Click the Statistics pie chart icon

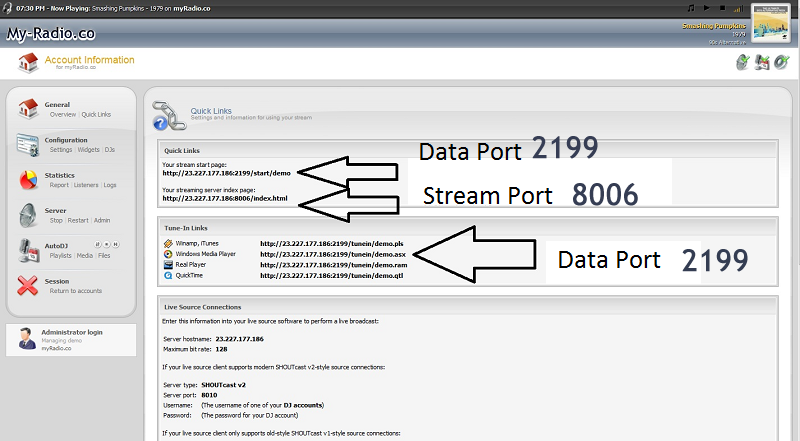point(28,180)
